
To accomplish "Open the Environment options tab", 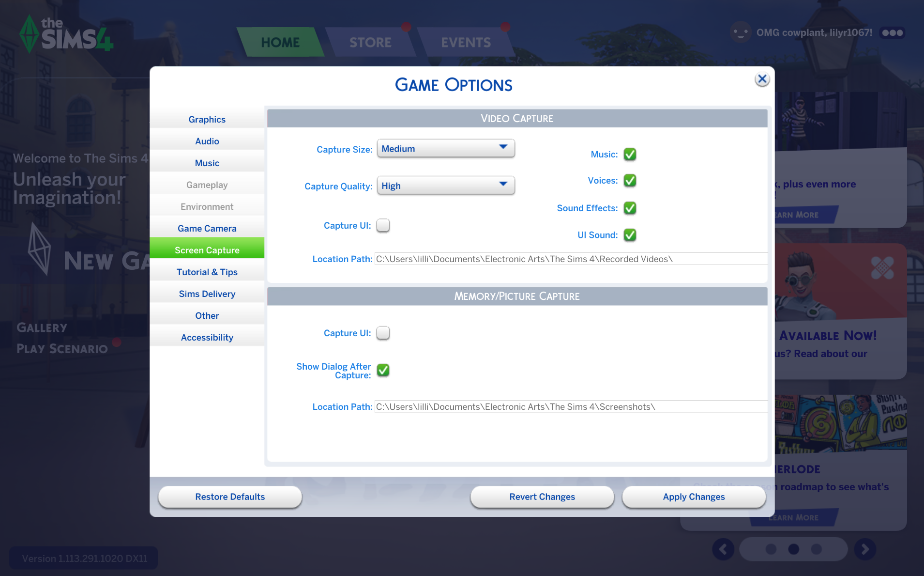I will click(207, 206).
